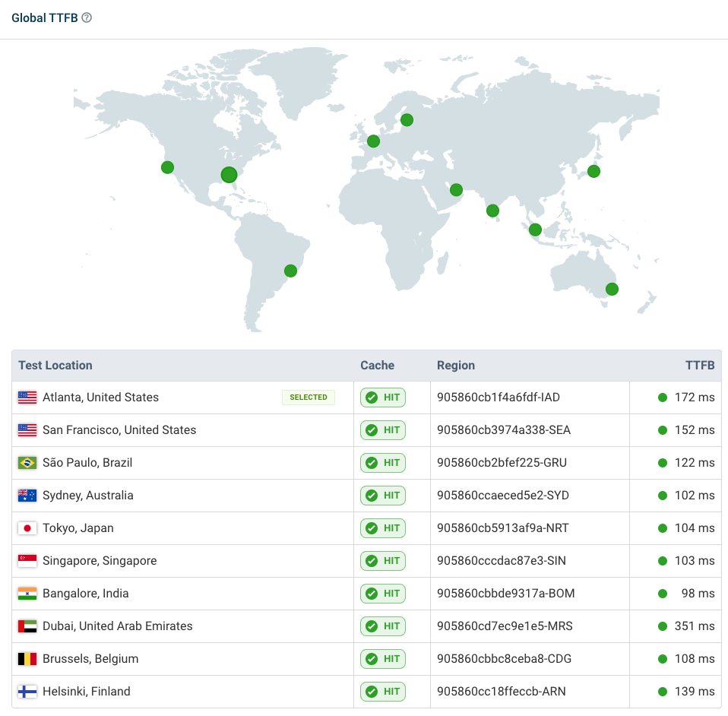Click the green status dot for Dubai's TTFB
The width and height of the screenshot is (728, 716).
coord(663,626)
